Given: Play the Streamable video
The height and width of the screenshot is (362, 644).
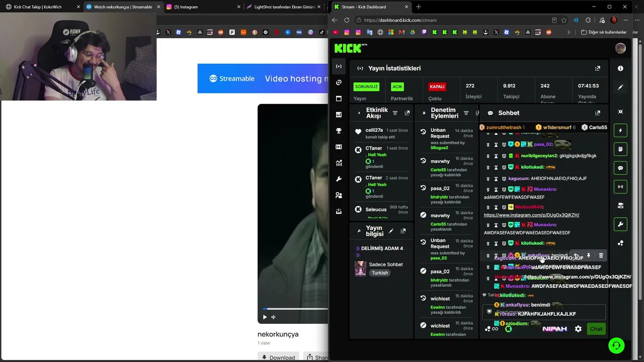Looking at the screenshot, I should tap(265, 317).
